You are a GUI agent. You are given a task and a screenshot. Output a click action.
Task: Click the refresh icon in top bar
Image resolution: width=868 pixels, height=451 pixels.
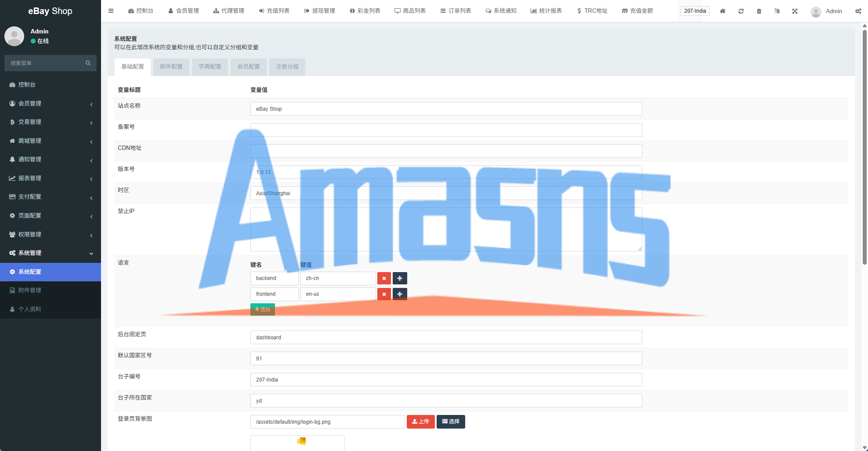click(741, 11)
